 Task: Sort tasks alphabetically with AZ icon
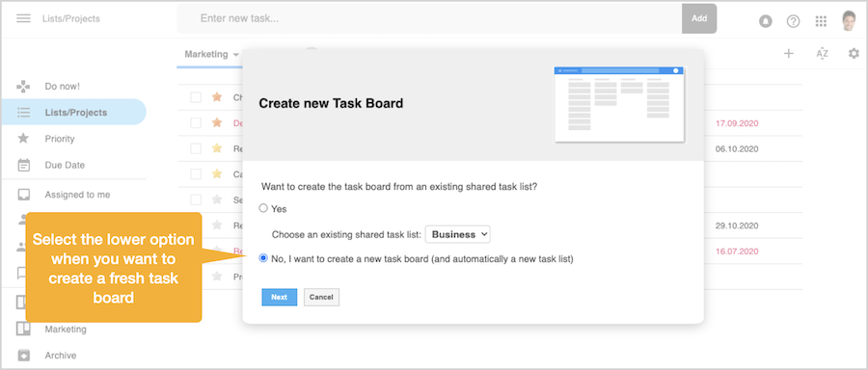tap(822, 54)
